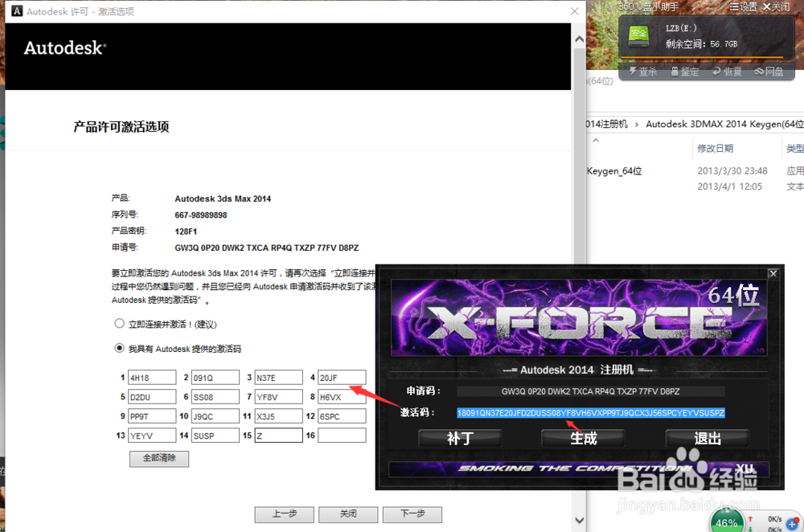Focus activation field 12 containing 6SPC
The image size is (804, 532).
pyautogui.click(x=342, y=416)
